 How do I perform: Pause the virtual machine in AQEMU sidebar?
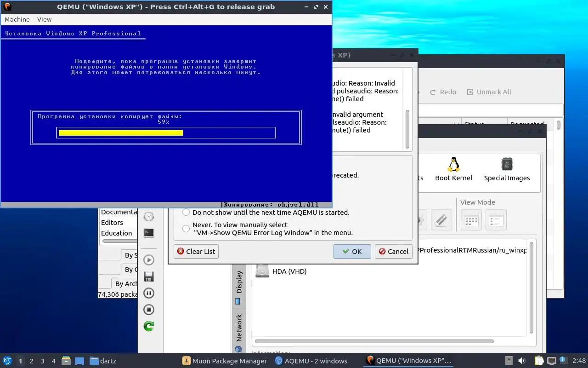[149, 293]
